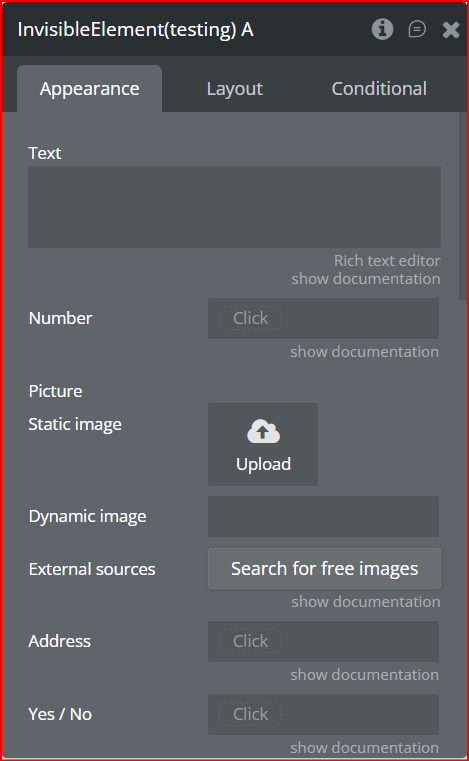The image size is (469, 761).
Task: Open the comments speech bubble icon
Action: 417,30
